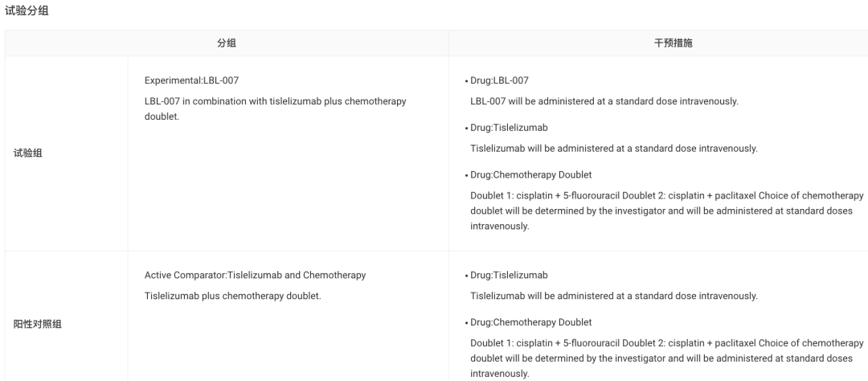
Task: Click Active Comparator:Tislelizumab and Chemotherapy title
Action: click(256, 275)
